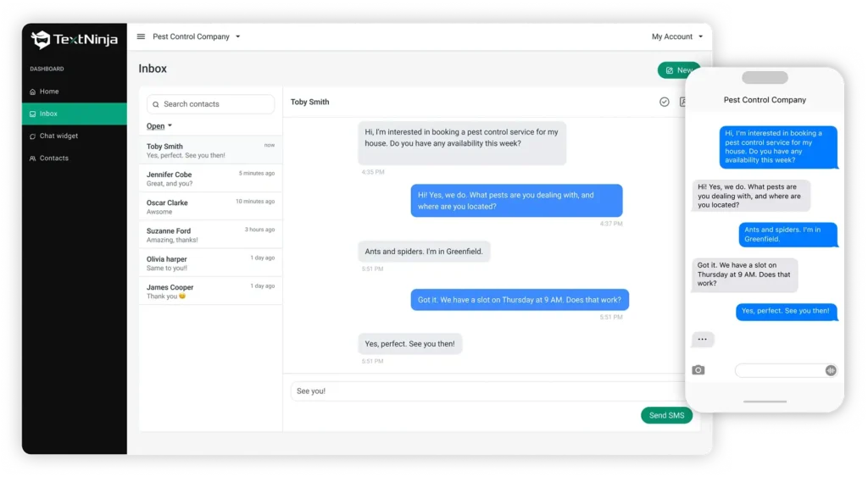Tap the voice record icon on phone
Viewport: 868px width, 477px height.
click(831, 370)
